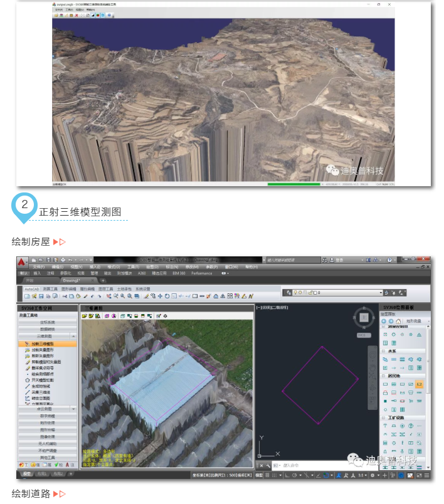Screen dimensions: 444x504
Task: Click the 坐标系统 panel button
Action: point(48,322)
